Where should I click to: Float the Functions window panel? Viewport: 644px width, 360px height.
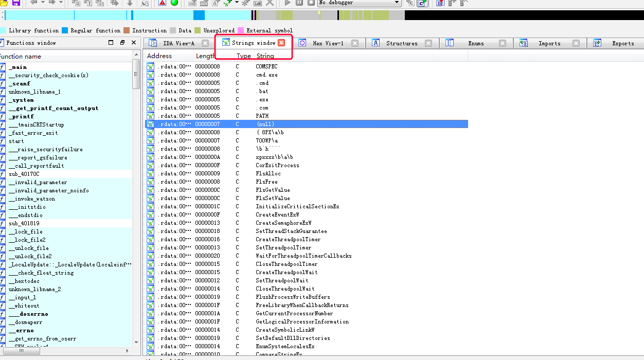pyautogui.click(x=122, y=43)
